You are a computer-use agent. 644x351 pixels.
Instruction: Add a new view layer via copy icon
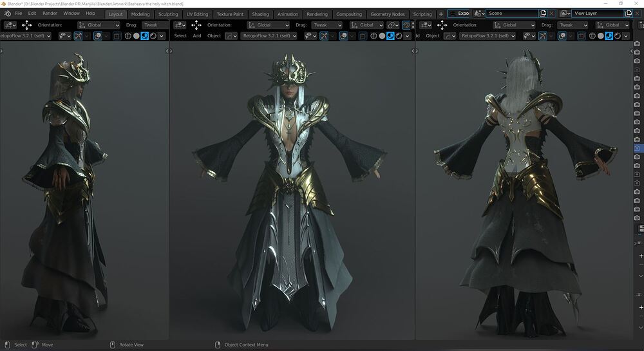coord(629,13)
